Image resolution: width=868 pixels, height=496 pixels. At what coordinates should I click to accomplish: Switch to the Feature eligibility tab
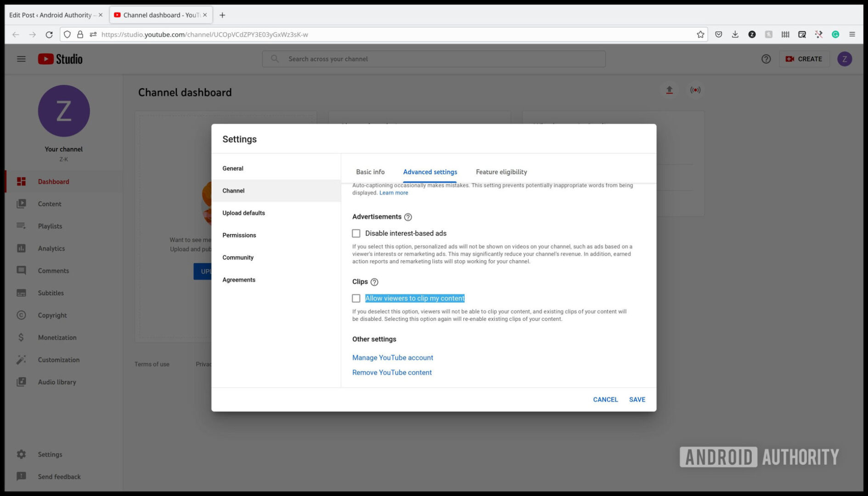(x=501, y=172)
